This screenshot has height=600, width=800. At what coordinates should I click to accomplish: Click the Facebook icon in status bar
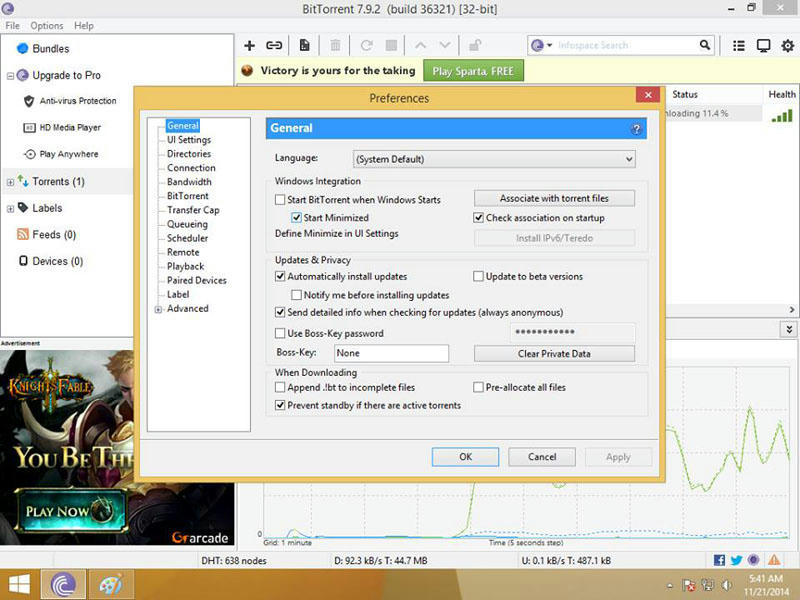coord(719,560)
